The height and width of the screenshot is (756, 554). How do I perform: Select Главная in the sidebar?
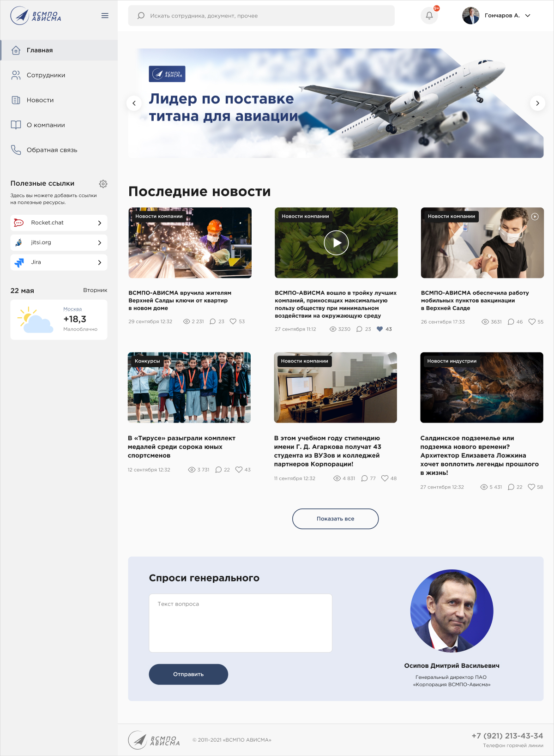click(x=59, y=50)
